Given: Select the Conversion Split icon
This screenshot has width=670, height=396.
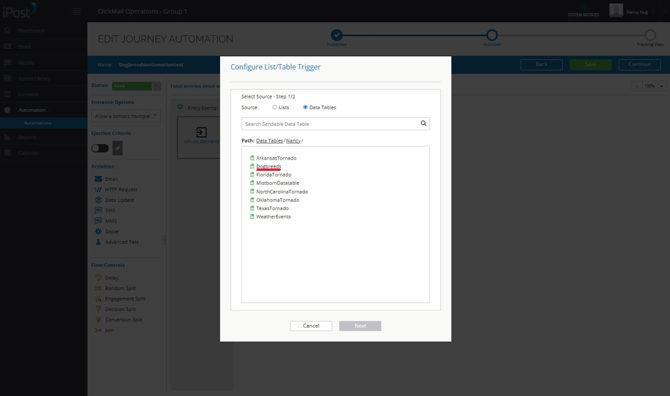Looking at the screenshot, I should coord(98,320).
